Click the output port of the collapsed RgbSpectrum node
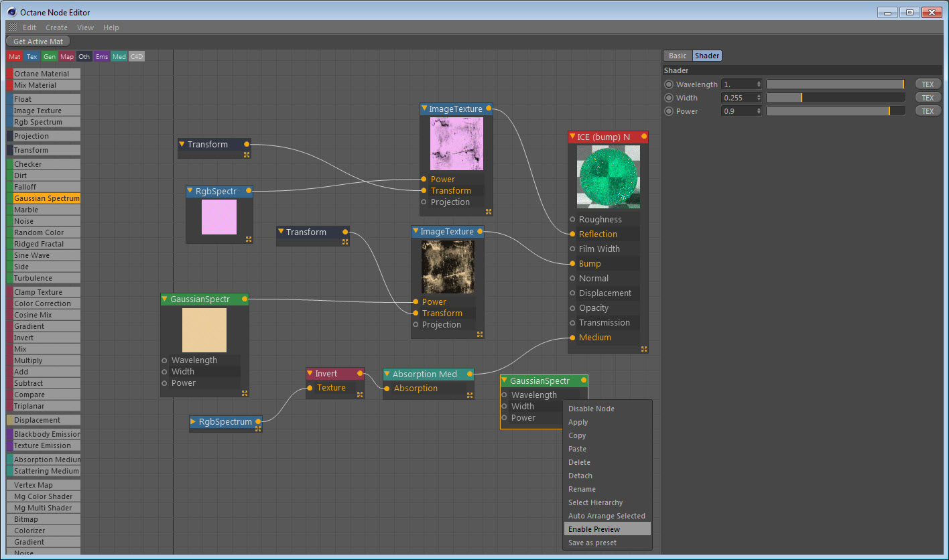The image size is (949, 560). tap(258, 421)
